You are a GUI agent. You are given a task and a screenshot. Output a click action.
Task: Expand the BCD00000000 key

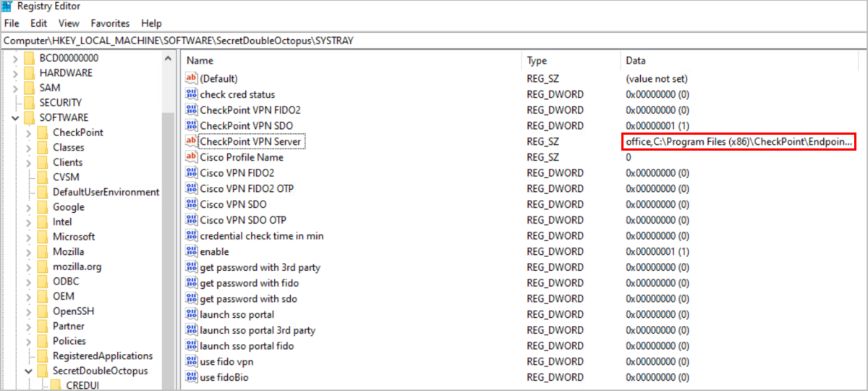point(15,58)
